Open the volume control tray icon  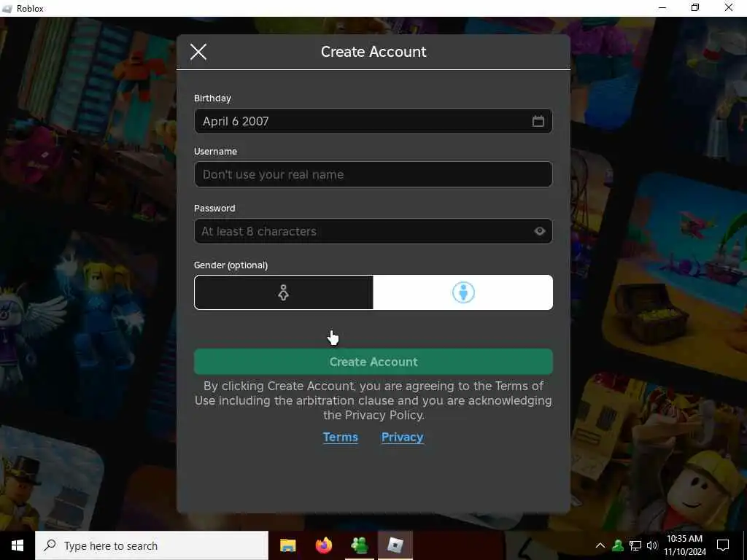point(651,545)
